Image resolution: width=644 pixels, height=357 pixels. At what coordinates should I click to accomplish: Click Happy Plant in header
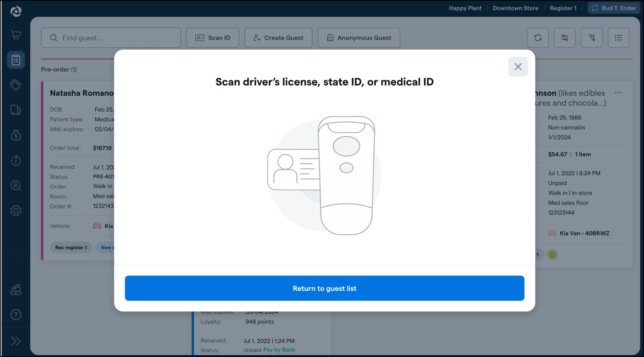465,8
